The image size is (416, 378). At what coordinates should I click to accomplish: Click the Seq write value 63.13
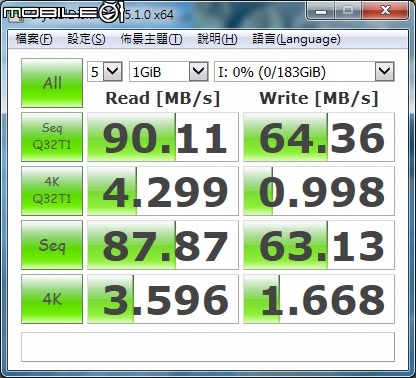pyautogui.click(x=319, y=245)
